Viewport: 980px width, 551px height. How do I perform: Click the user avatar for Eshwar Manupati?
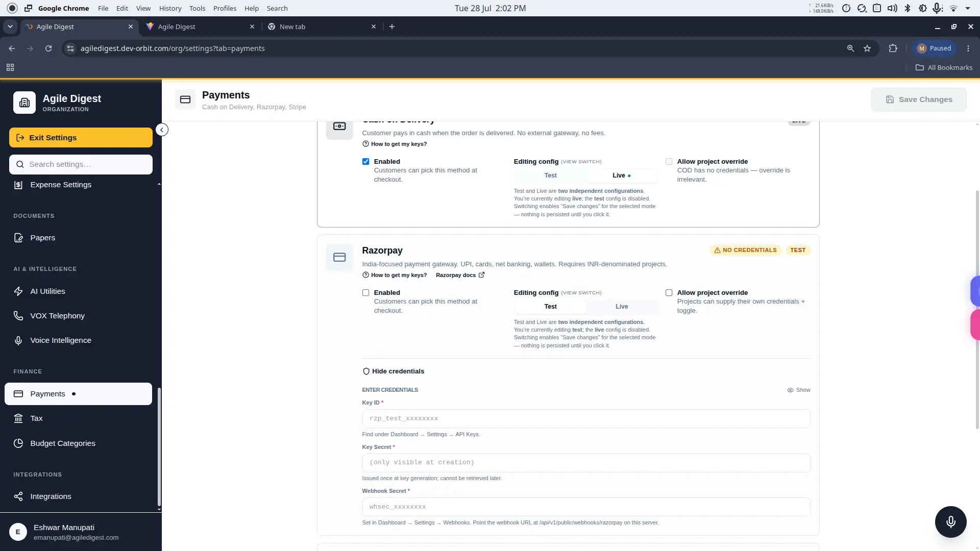18,532
